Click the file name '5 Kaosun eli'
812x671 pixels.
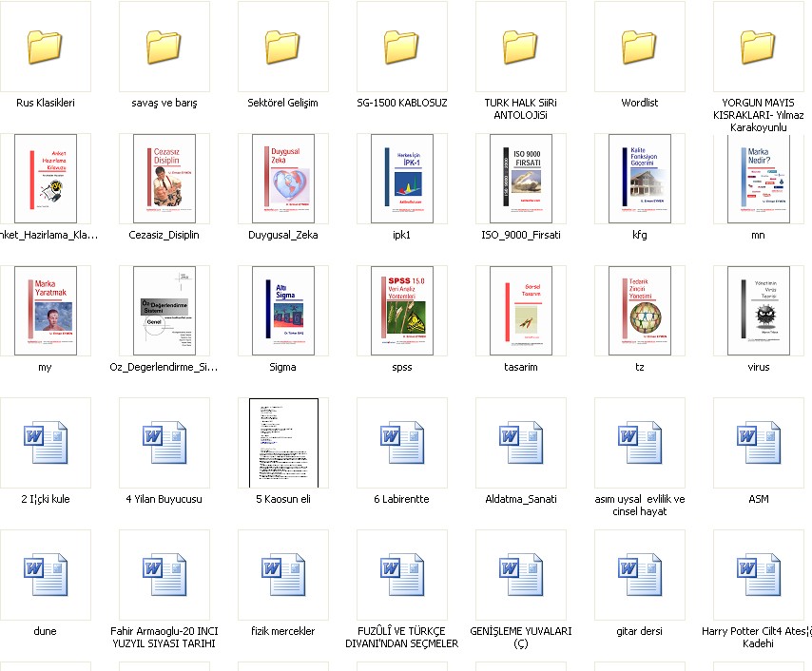[x=282, y=499]
